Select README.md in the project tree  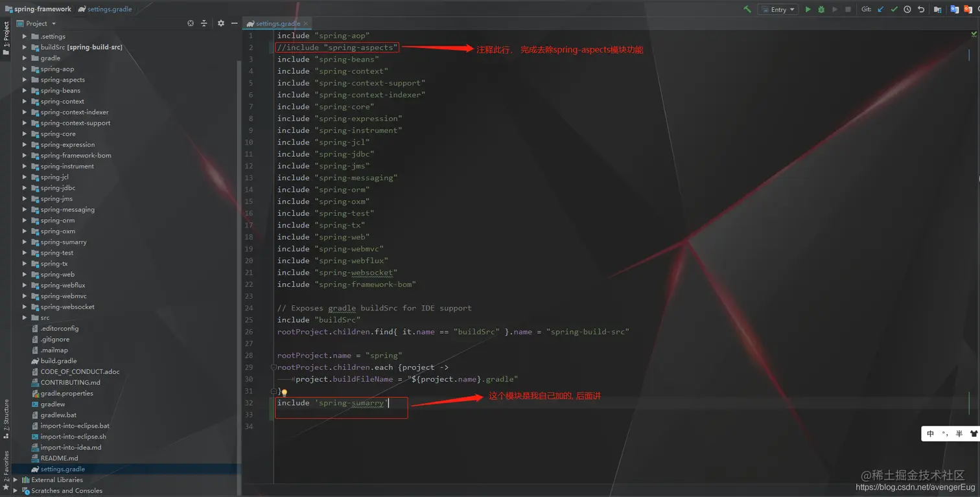pyautogui.click(x=59, y=458)
